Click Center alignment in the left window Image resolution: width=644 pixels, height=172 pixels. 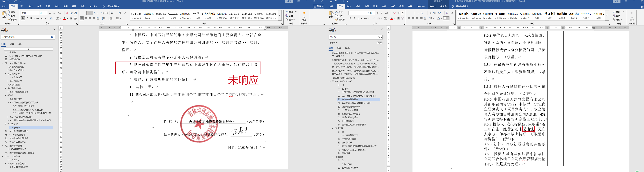click(86, 18)
